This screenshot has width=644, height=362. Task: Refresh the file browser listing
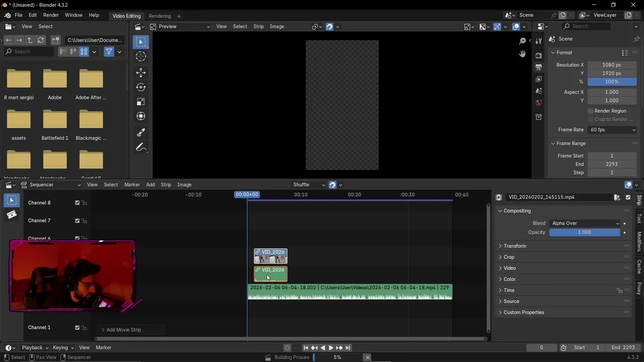[x=41, y=40]
